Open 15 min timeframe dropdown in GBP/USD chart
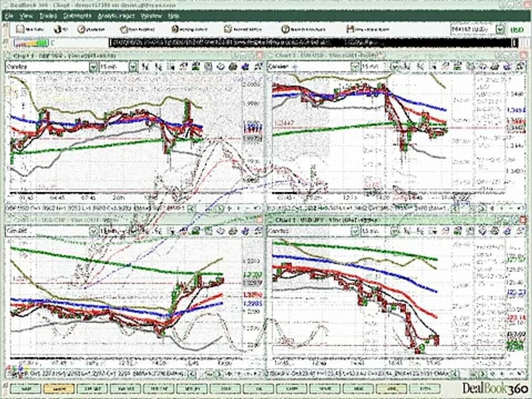Viewport: 532px width, 399px height. pyautogui.click(x=133, y=67)
